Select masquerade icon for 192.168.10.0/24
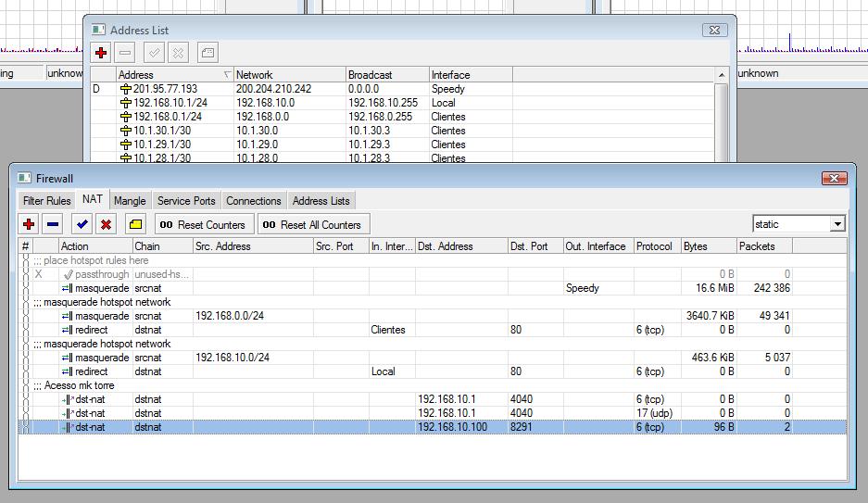The image size is (868, 503). (x=67, y=358)
